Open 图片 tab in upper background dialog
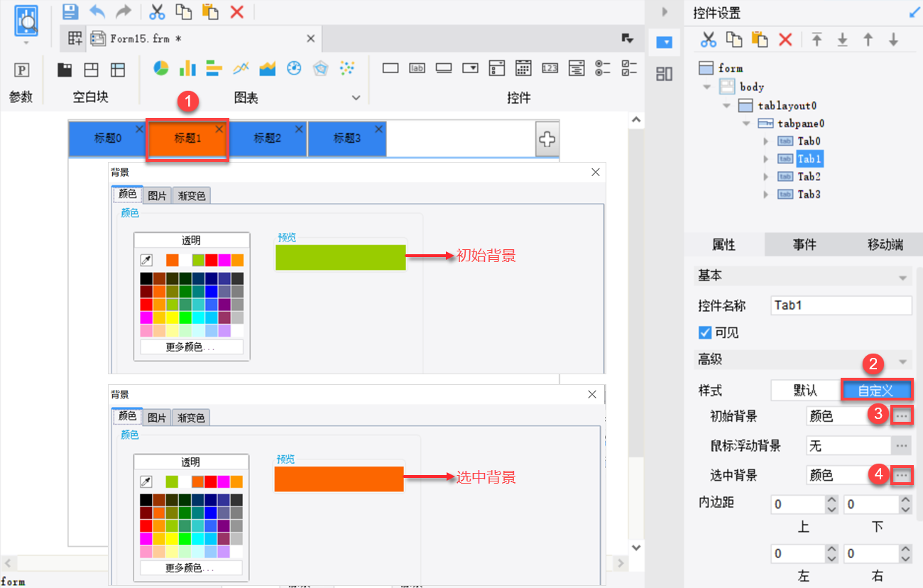The image size is (923, 588). click(x=157, y=195)
